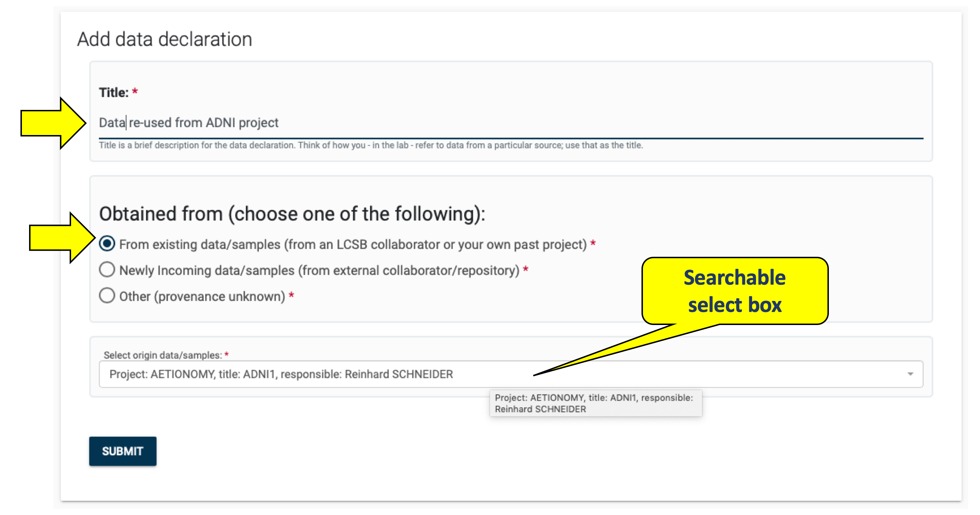980x515 pixels.
Task: Click the yellow arrow pointing at Title field
Action: pos(53,123)
